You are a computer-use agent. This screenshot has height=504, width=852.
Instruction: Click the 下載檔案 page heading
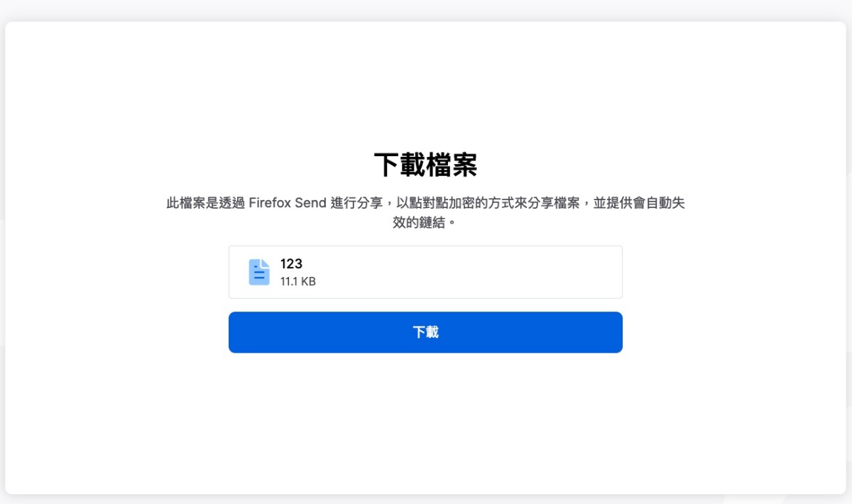point(425,165)
